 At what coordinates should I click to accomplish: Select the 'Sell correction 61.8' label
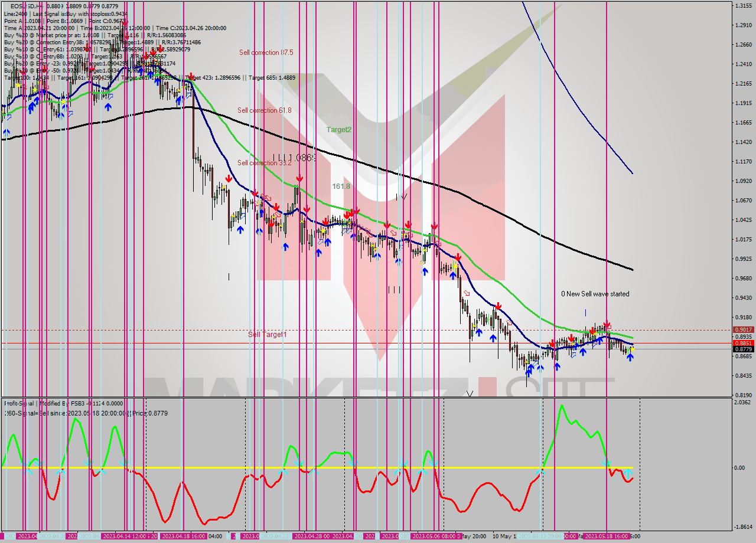coord(265,110)
